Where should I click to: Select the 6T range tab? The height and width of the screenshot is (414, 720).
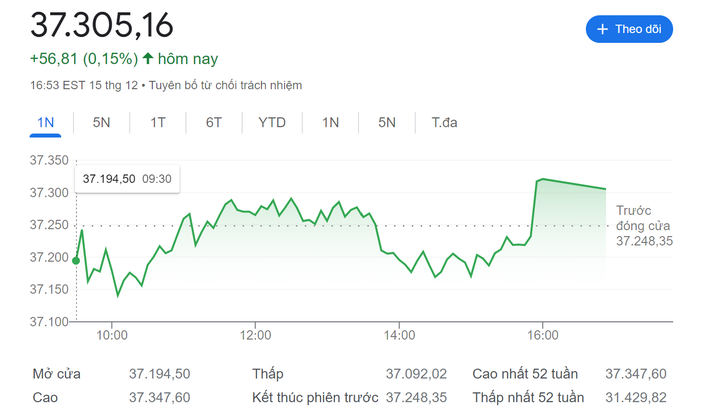(x=214, y=123)
